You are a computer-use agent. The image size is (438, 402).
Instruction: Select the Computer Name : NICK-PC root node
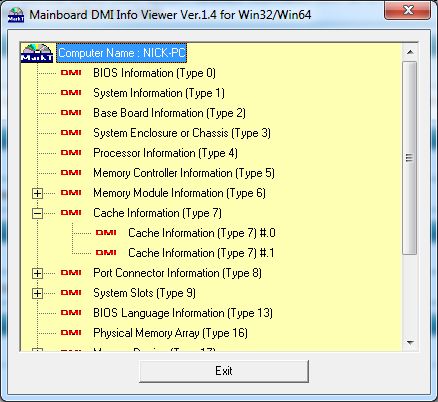pos(122,53)
